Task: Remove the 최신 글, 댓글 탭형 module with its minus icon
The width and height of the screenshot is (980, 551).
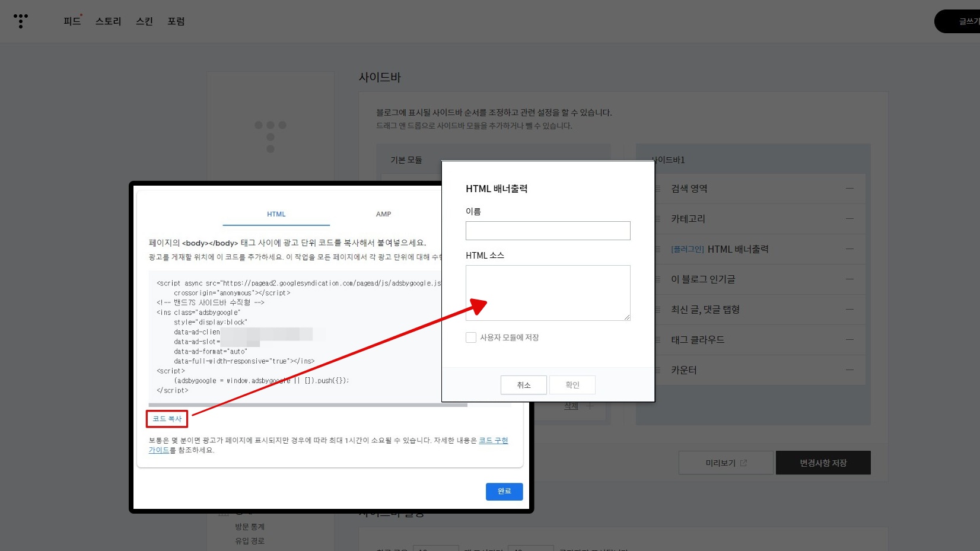Action: point(849,310)
